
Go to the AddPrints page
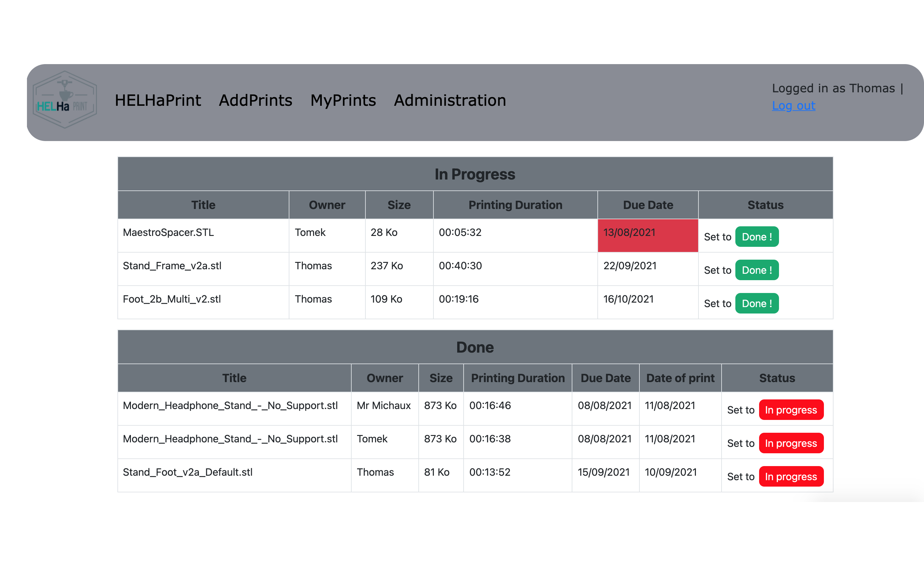pyautogui.click(x=255, y=100)
